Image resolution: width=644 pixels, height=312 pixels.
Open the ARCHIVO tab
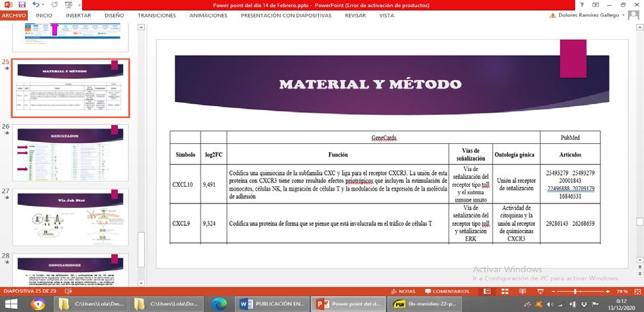(x=14, y=15)
